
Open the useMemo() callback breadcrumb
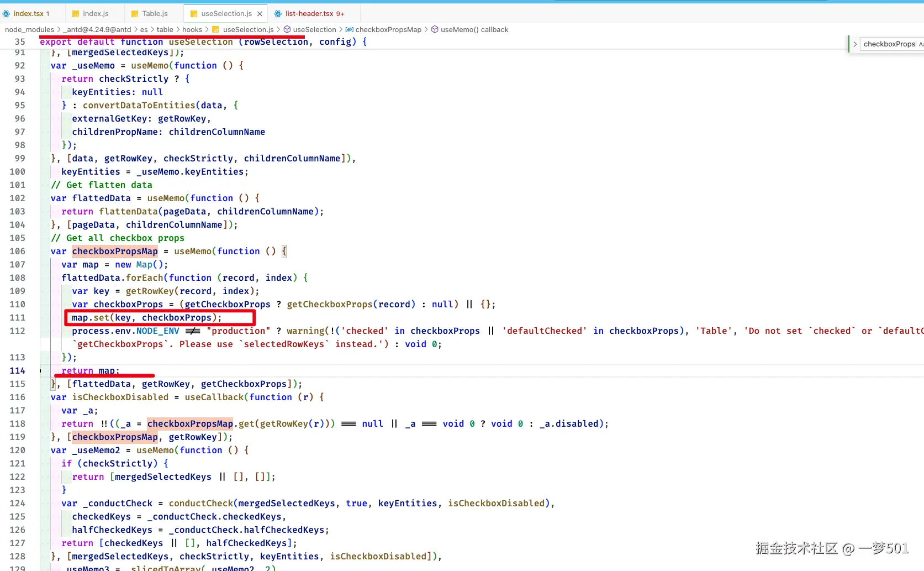click(x=474, y=30)
